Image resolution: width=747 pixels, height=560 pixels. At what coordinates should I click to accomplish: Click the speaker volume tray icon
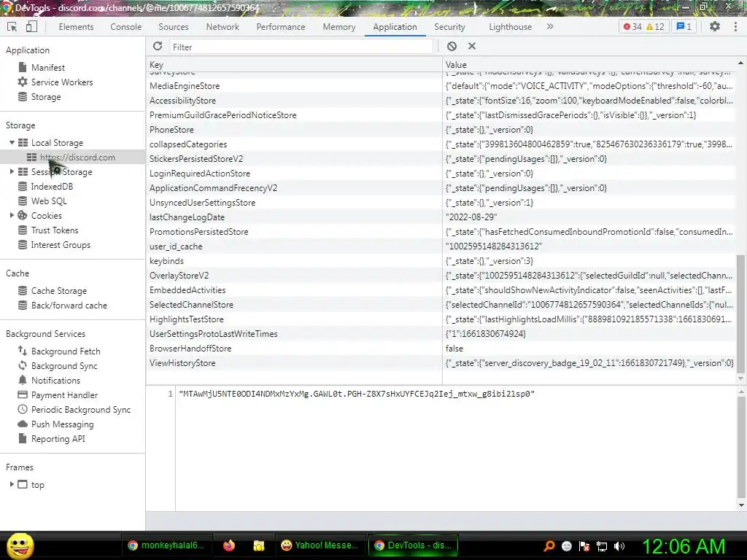tap(619, 545)
